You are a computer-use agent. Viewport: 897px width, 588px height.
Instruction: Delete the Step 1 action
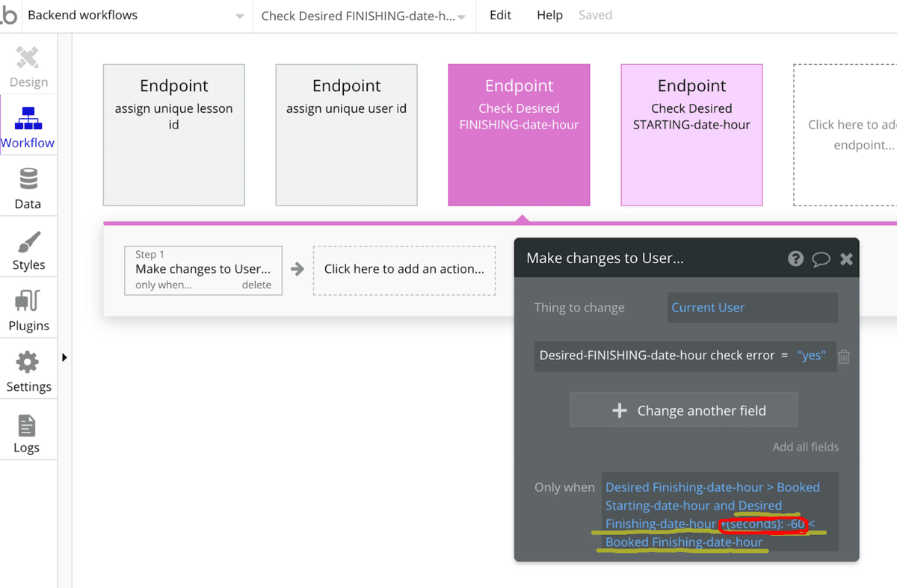coord(256,285)
